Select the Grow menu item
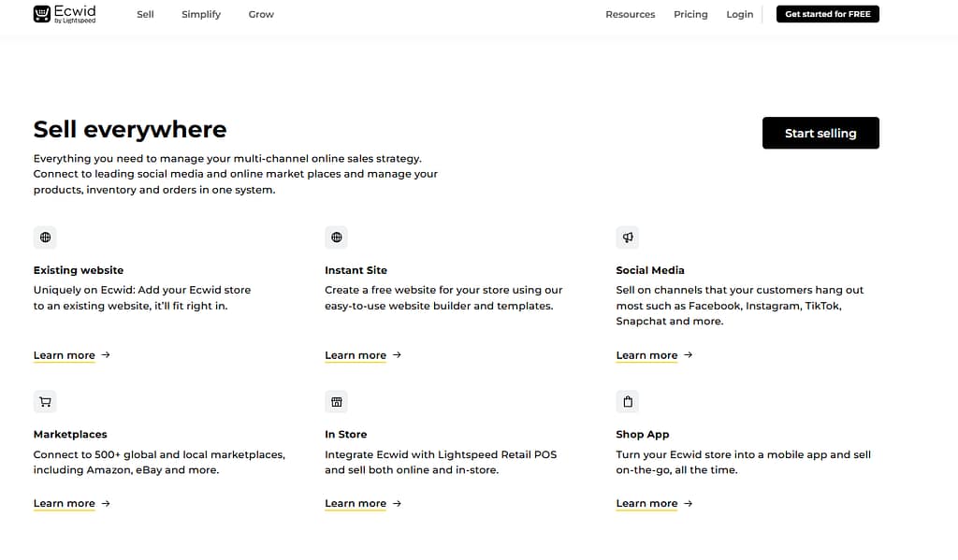This screenshot has width=958, height=560. tap(260, 14)
